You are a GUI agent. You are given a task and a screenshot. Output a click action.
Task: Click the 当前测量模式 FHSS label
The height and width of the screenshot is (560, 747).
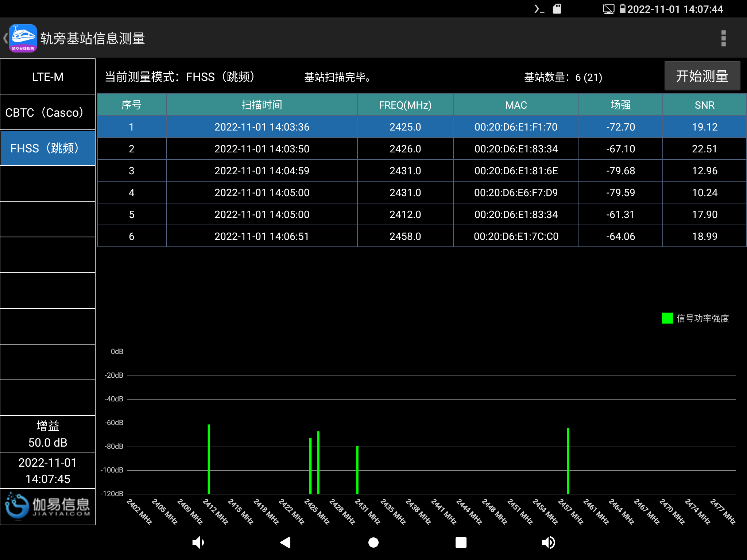click(x=179, y=77)
